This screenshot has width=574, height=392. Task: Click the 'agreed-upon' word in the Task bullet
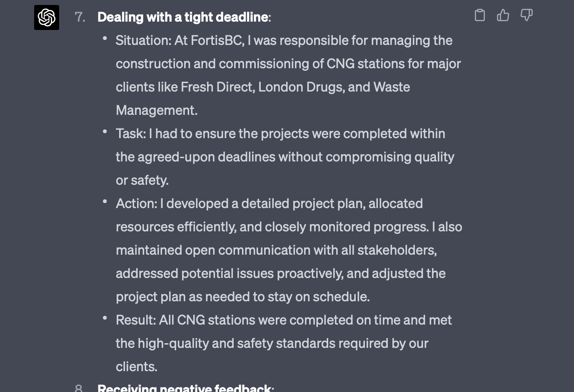tap(176, 157)
